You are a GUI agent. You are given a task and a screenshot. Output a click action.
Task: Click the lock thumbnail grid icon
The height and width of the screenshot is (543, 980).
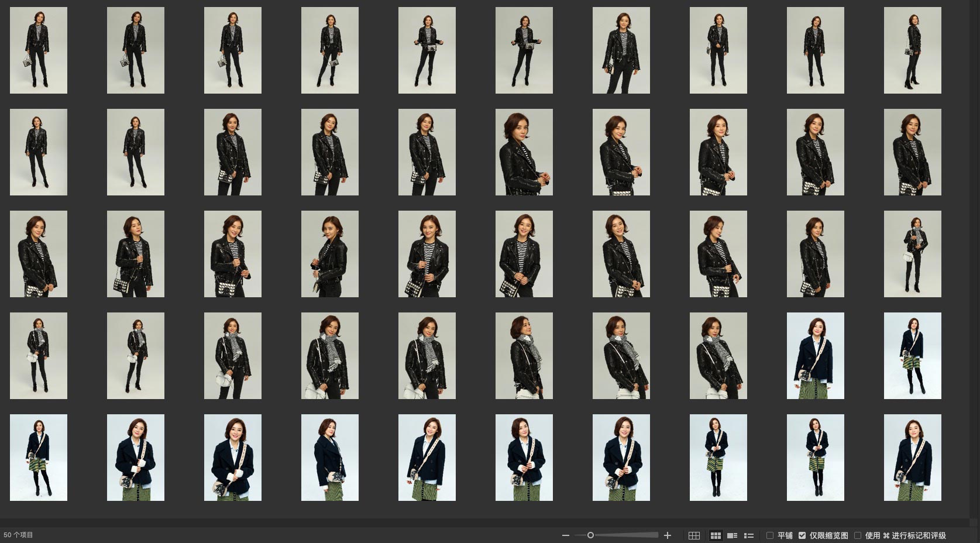pyautogui.click(x=694, y=535)
